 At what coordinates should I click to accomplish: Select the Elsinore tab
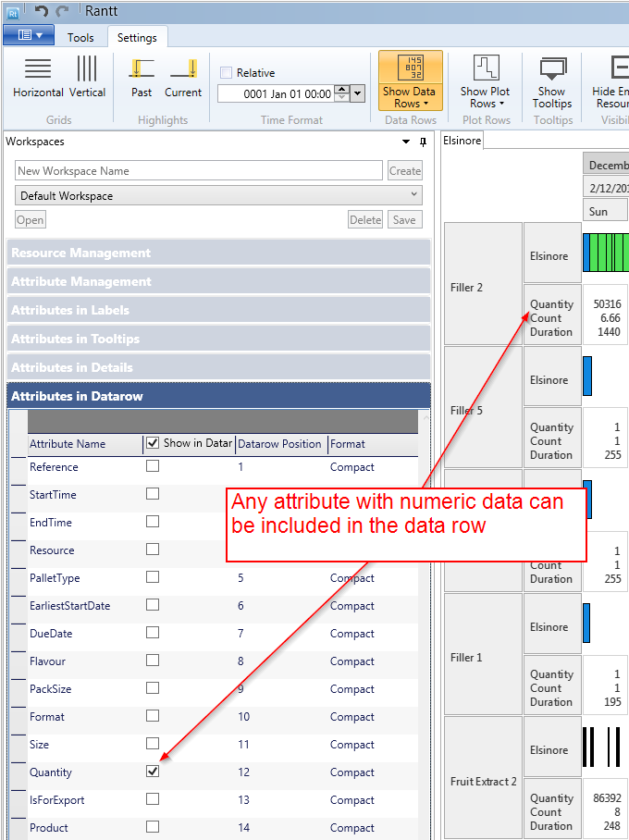462,141
